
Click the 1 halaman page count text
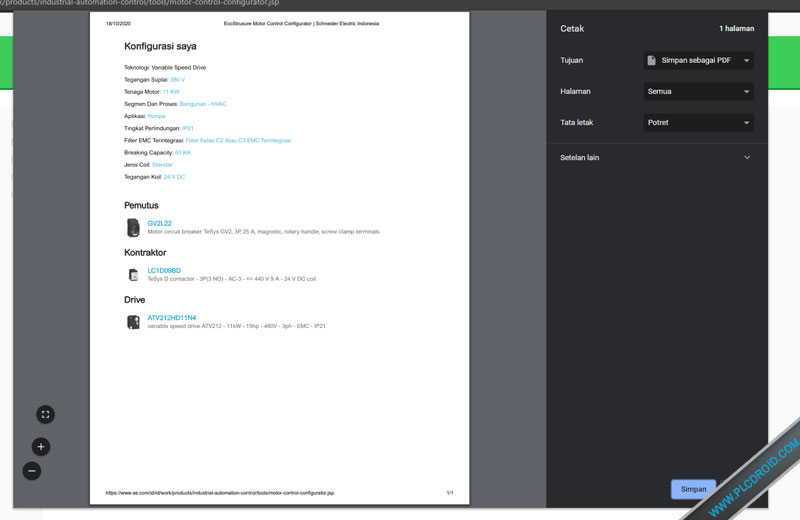[x=736, y=29]
